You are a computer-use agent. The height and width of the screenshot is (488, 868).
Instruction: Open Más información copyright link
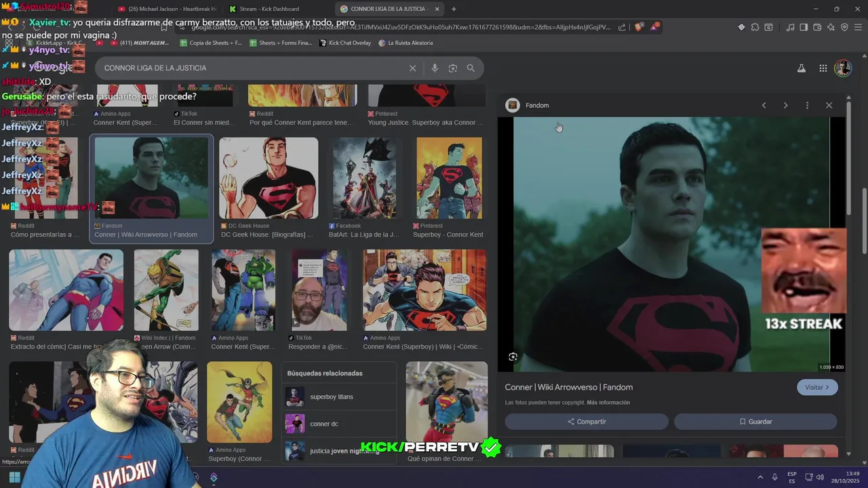(x=608, y=403)
